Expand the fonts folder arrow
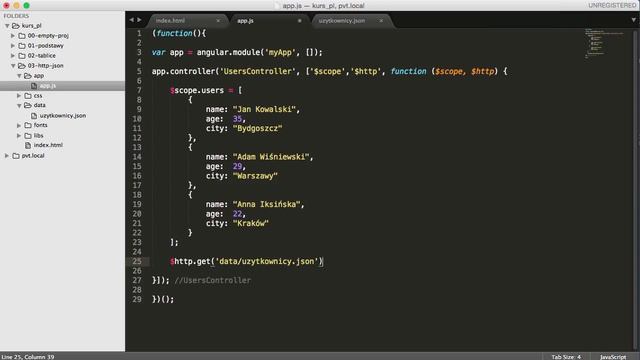 point(19,125)
